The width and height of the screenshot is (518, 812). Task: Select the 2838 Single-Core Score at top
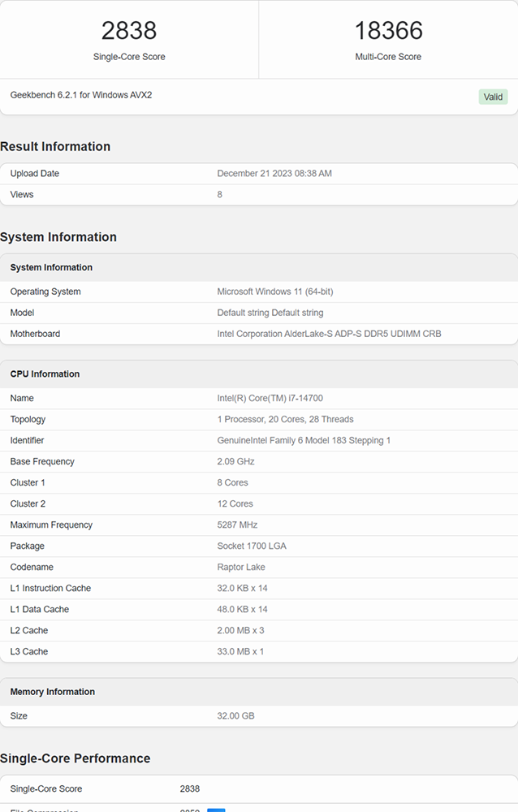(129, 31)
